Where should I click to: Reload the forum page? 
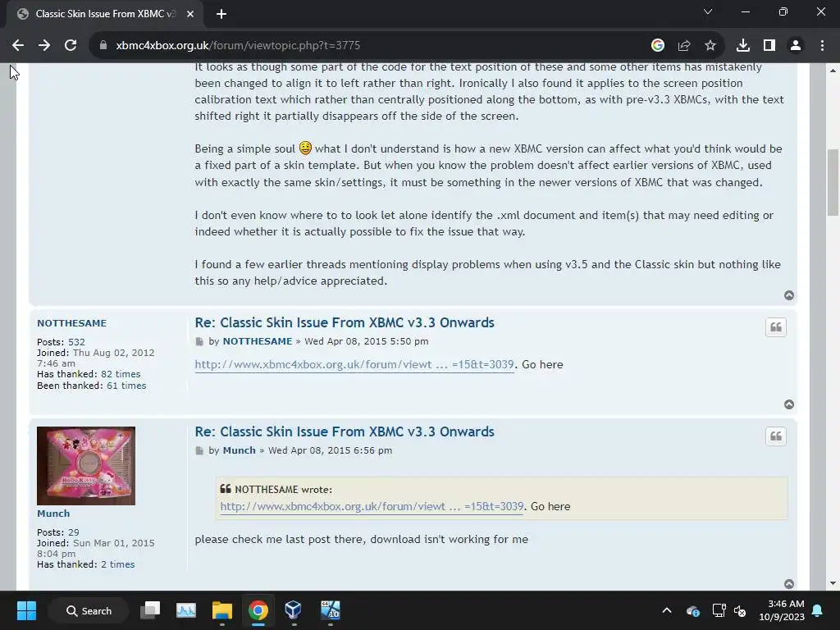[x=71, y=46]
